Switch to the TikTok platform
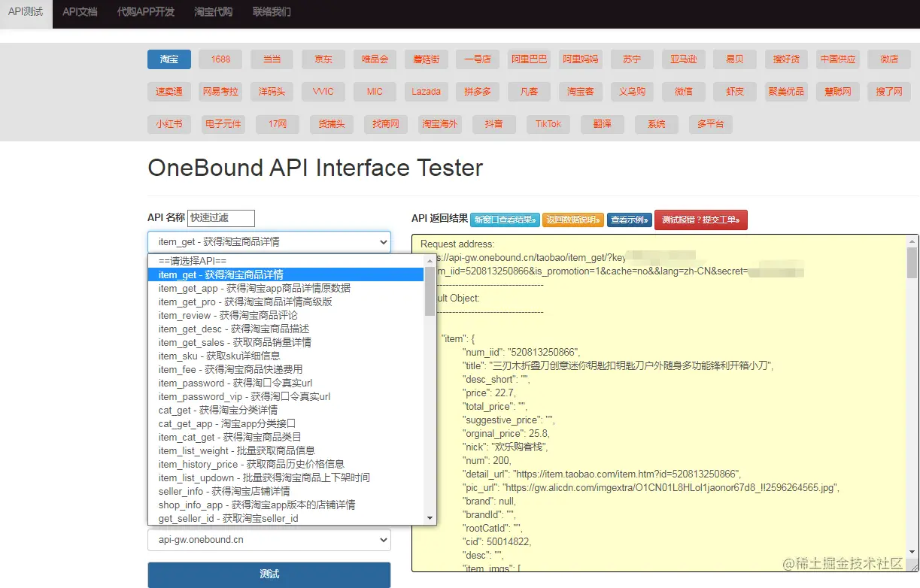 548,124
